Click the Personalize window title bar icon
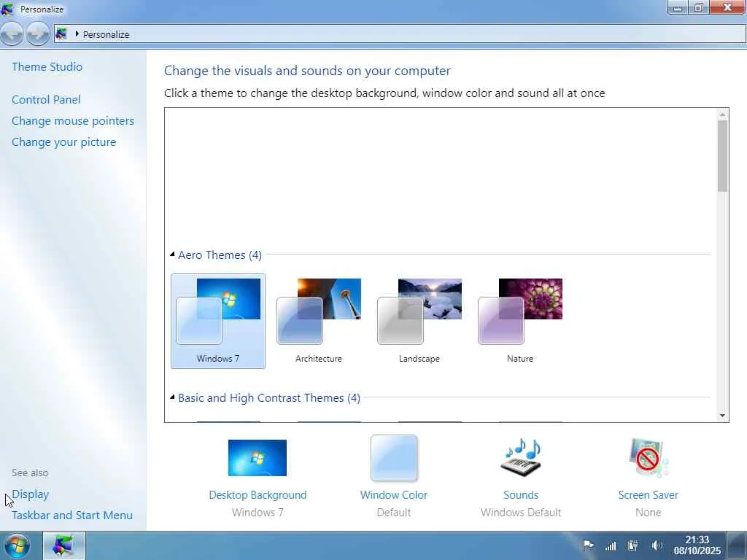747x560 pixels. point(7,9)
